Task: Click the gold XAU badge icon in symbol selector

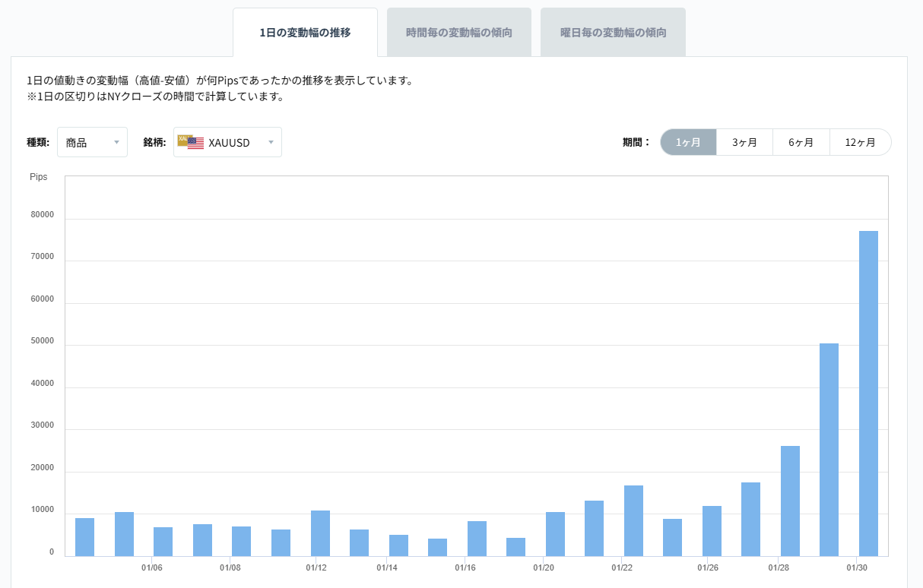Action: (x=183, y=139)
